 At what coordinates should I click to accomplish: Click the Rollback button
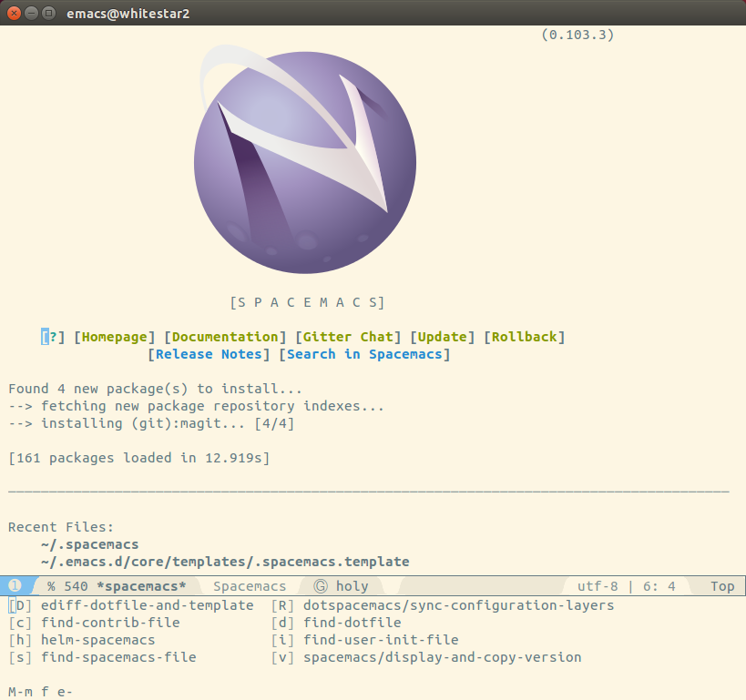click(525, 337)
